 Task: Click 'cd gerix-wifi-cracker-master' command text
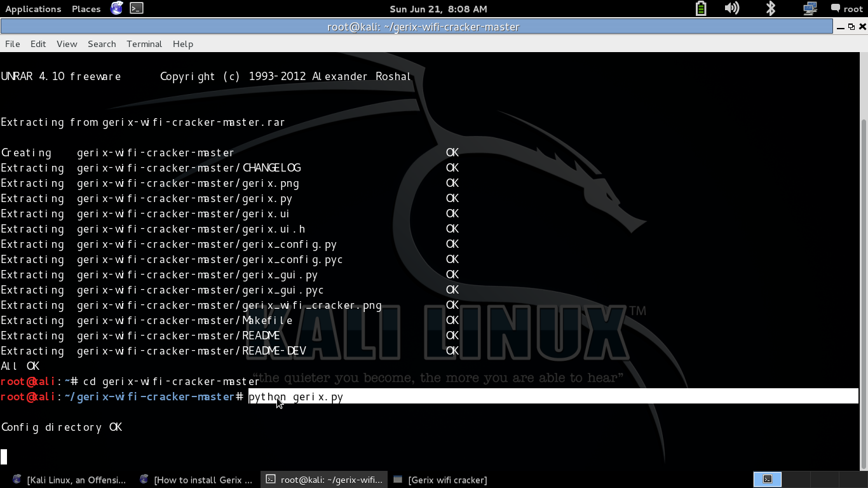[172, 381]
